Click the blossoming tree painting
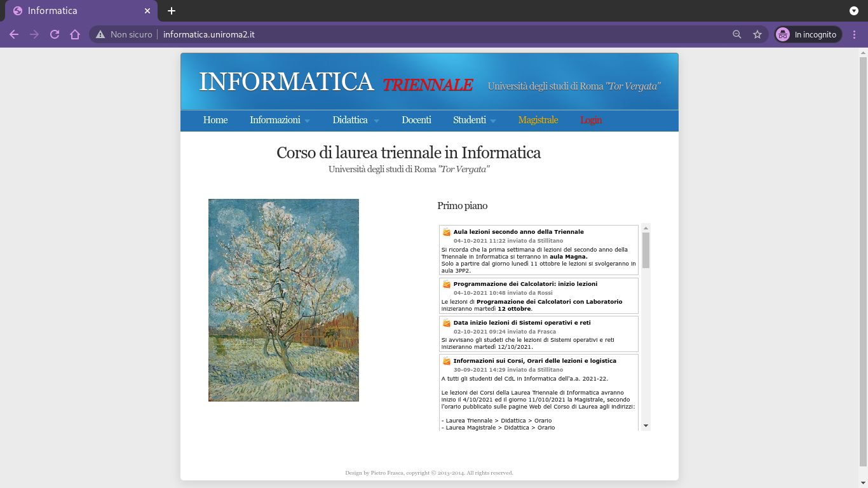Image resolution: width=868 pixels, height=488 pixels. point(283,300)
